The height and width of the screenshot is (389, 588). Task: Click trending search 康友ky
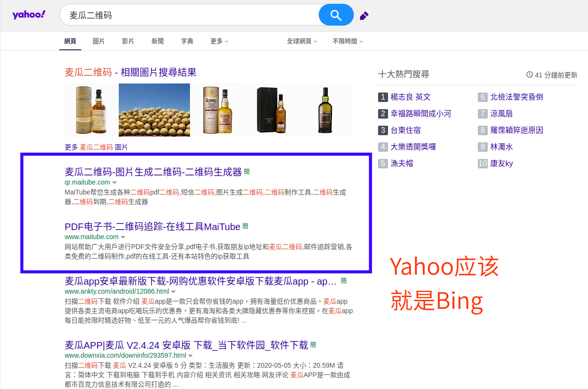click(502, 164)
